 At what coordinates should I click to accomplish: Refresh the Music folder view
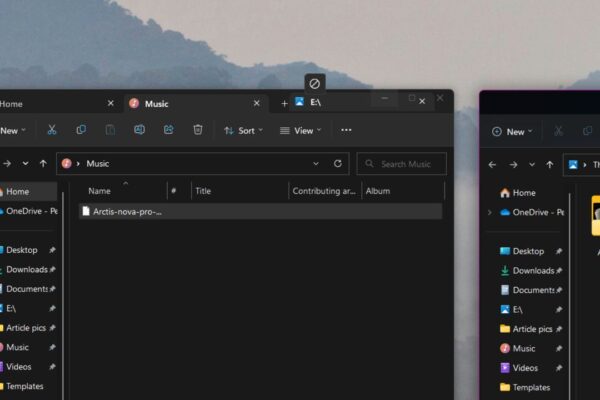[338, 164]
